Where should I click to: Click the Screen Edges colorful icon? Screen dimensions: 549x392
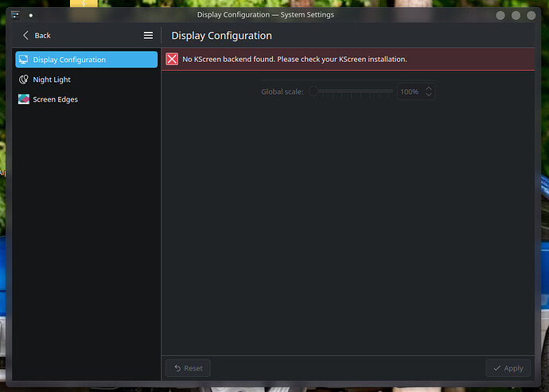[x=24, y=99]
